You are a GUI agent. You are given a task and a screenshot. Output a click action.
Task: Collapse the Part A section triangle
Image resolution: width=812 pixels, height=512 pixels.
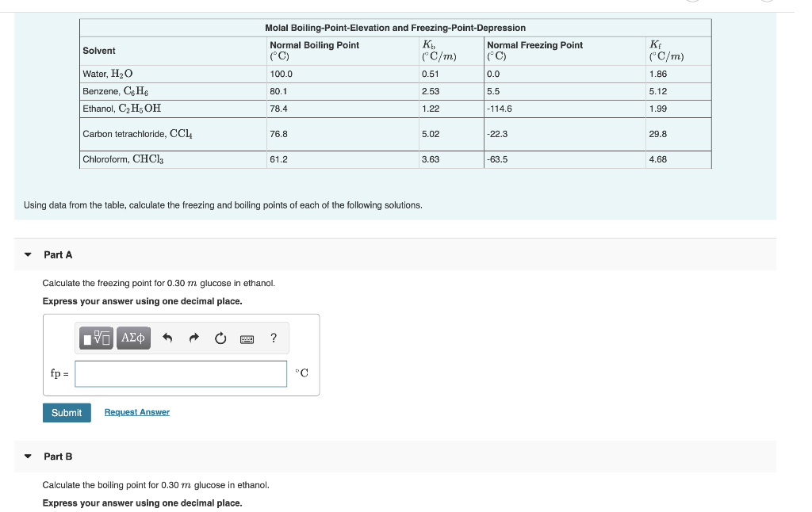28,254
